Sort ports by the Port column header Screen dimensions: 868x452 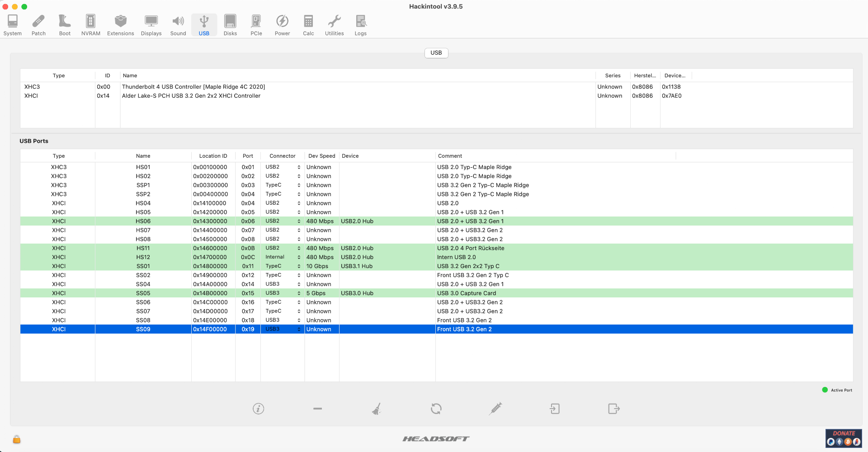(248, 156)
